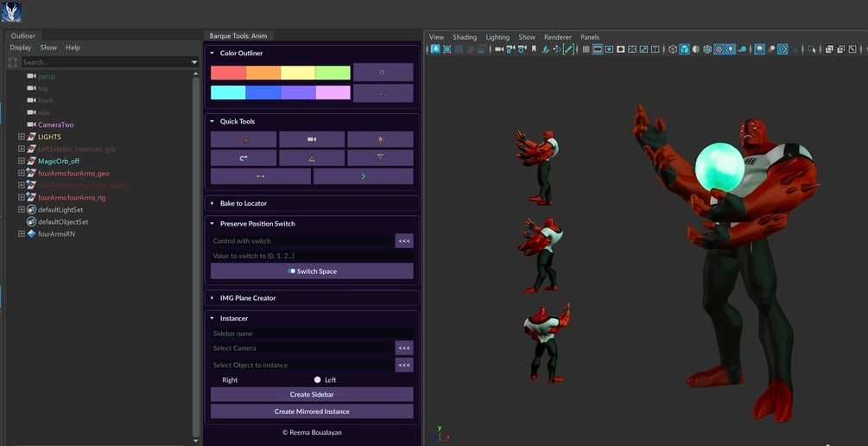This screenshot has width=868, height=446.
Task: Expand the IMG Plane Creator section
Action: [x=212, y=298]
